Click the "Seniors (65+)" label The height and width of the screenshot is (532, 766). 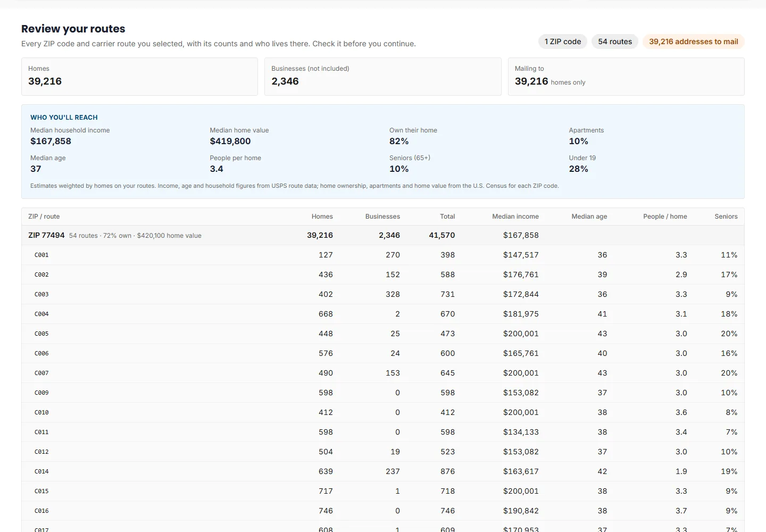(x=410, y=158)
